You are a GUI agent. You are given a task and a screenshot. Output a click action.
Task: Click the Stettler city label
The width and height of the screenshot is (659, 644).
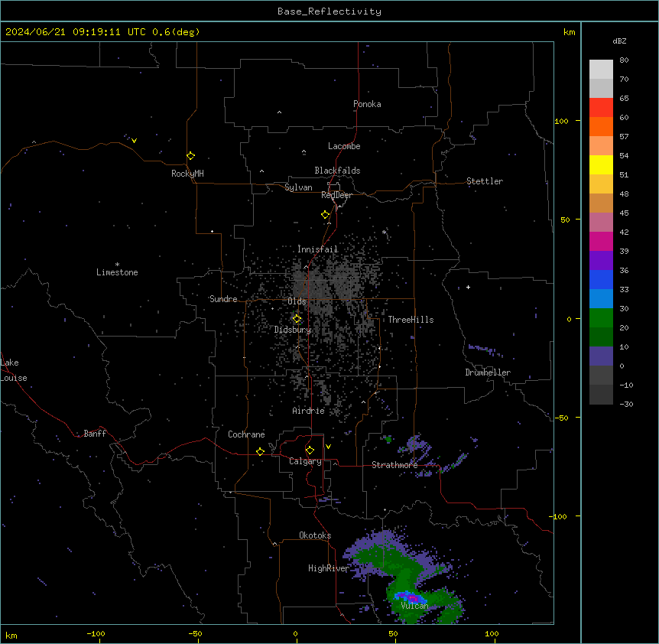485,181
